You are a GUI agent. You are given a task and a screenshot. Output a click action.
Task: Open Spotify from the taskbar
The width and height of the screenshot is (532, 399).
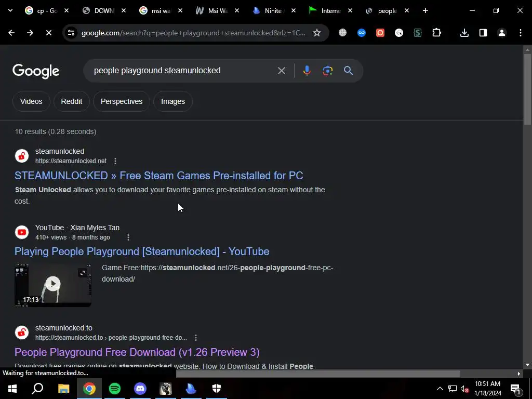(x=115, y=389)
